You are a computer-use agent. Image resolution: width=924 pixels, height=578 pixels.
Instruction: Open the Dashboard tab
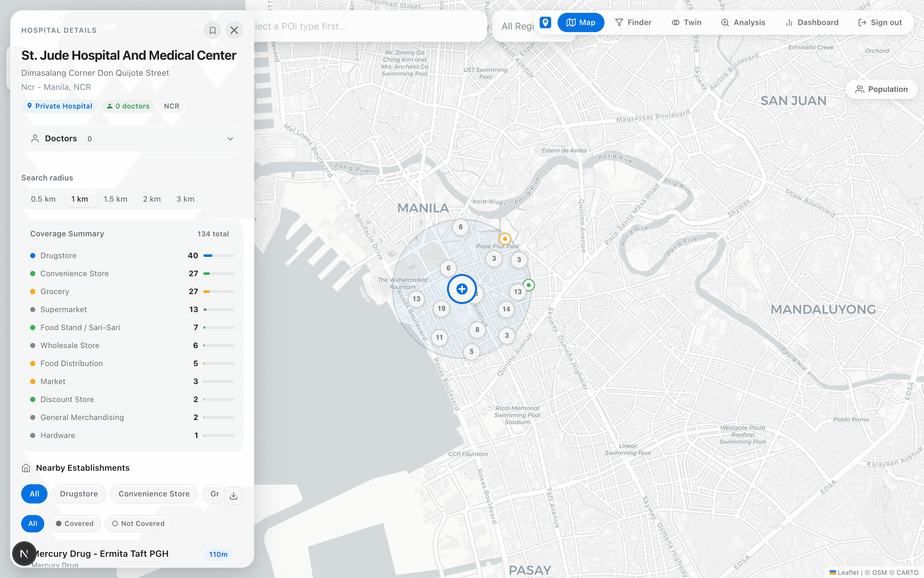812,22
